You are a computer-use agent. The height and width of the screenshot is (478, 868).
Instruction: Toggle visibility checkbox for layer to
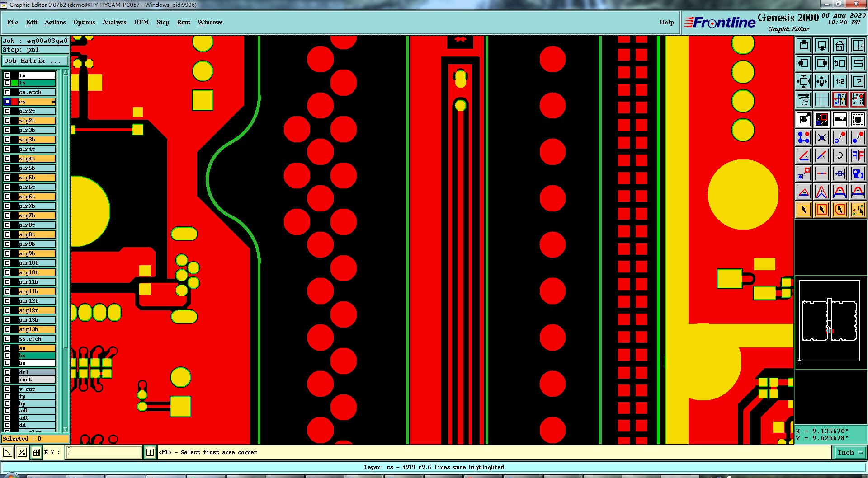pyautogui.click(x=7, y=75)
